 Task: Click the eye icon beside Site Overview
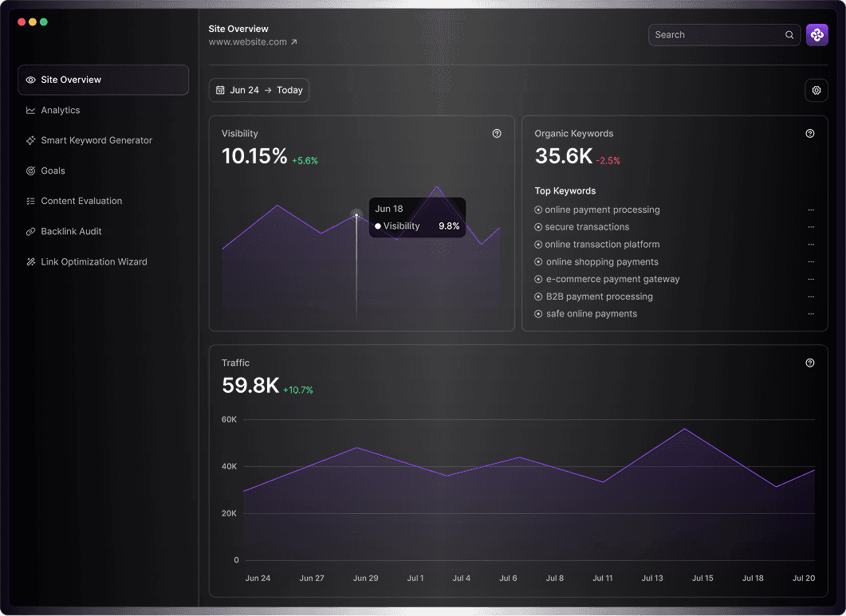click(x=31, y=80)
